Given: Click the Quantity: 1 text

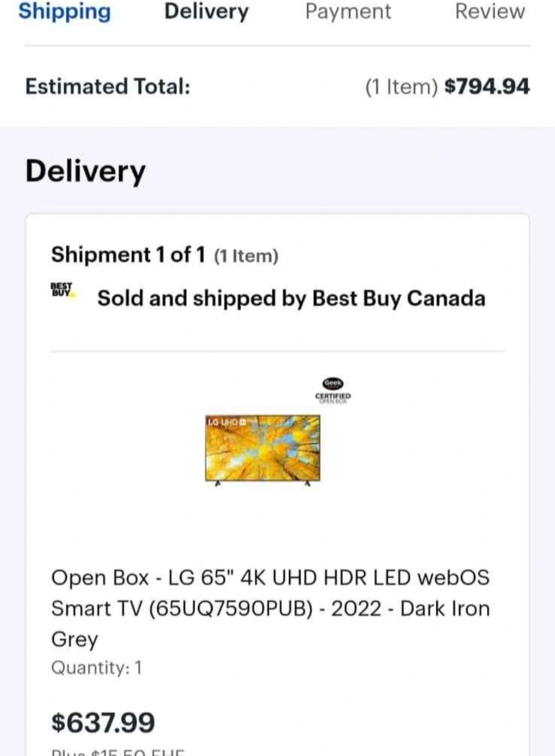Looking at the screenshot, I should point(96,668).
